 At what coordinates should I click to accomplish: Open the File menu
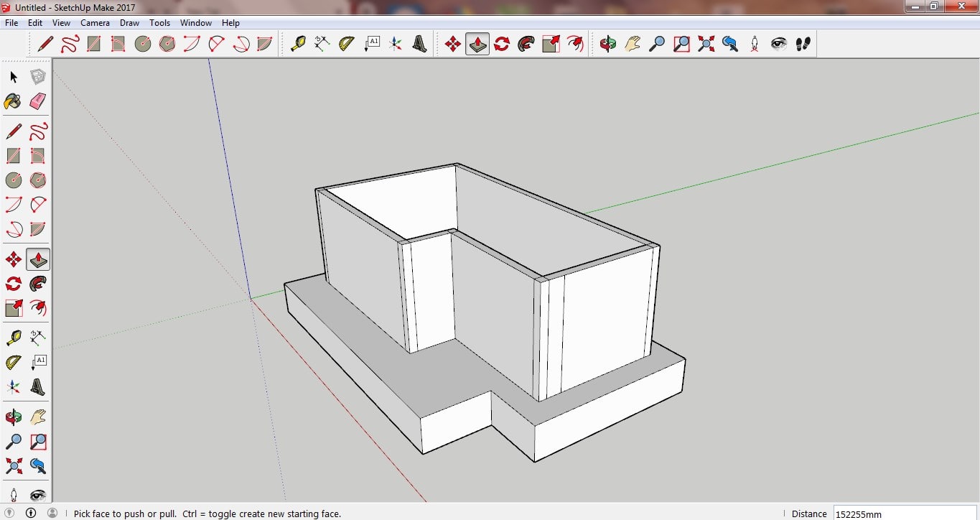coord(11,23)
